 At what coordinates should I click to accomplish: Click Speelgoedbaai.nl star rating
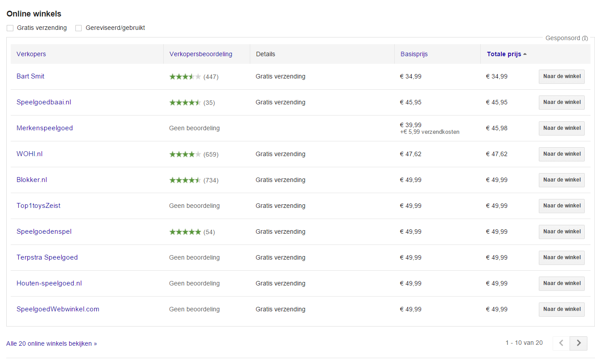pos(185,103)
